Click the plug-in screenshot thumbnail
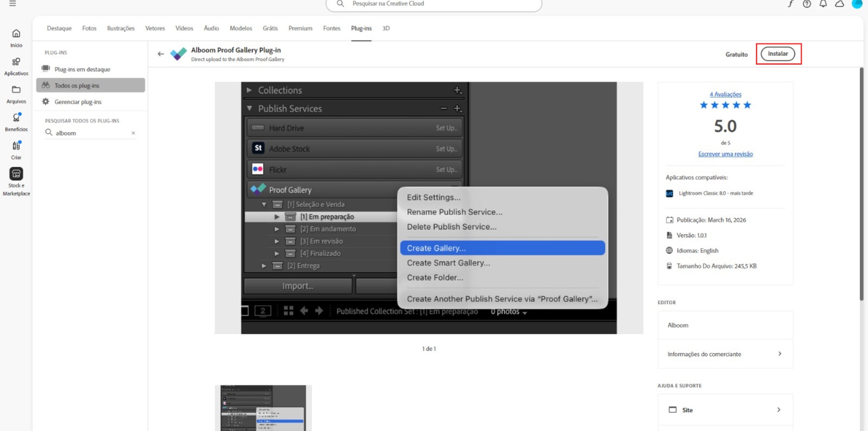This screenshot has height=431, width=868. (x=263, y=408)
